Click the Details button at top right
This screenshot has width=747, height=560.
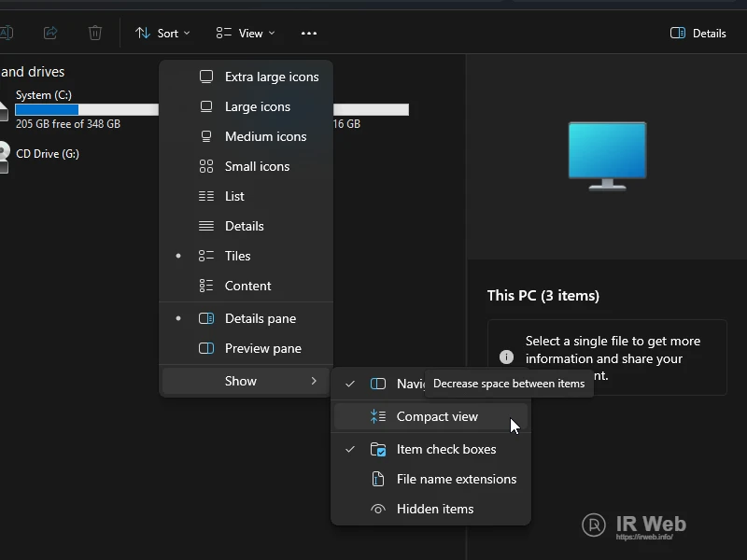(x=698, y=33)
